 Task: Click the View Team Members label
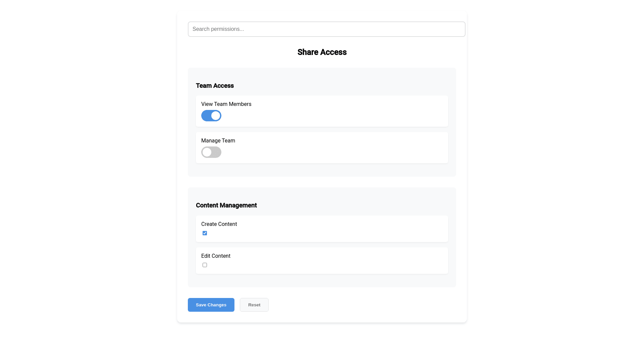[x=226, y=104]
